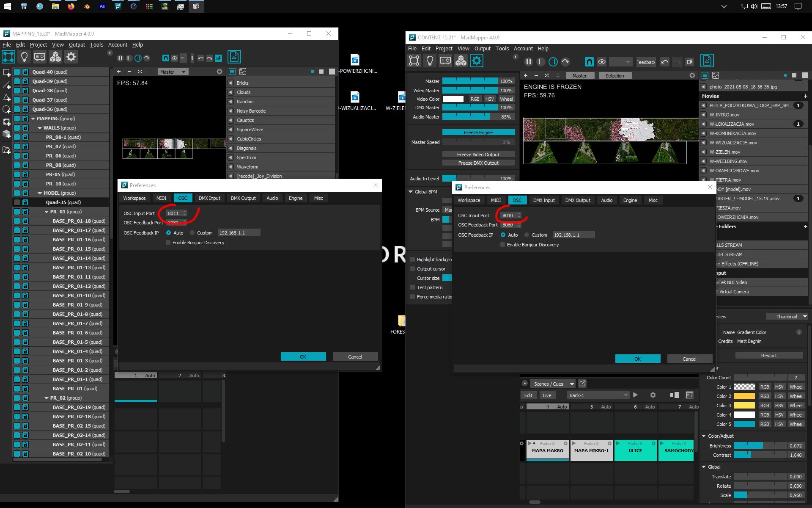The image size is (812, 508).
Task: Open Scenes bank settings gear
Action: [653, 395]
